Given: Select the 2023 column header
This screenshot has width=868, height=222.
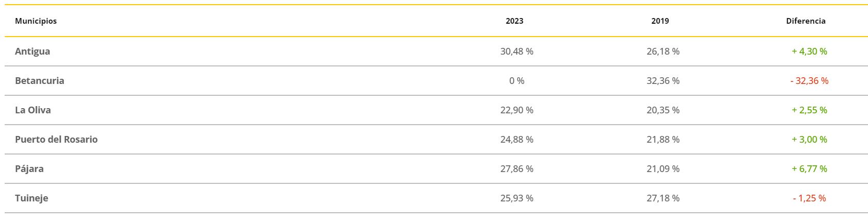Looking at the screenshot, I should coord(515,21).
